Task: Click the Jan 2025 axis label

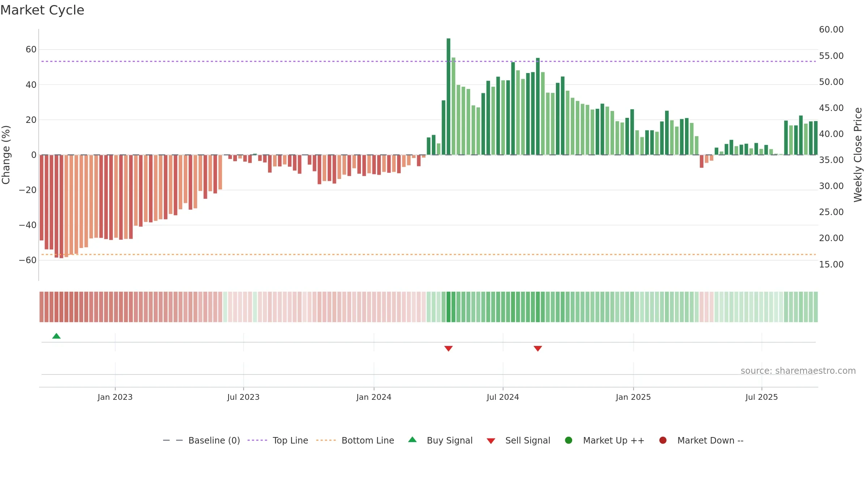Action: coord(633,397)
